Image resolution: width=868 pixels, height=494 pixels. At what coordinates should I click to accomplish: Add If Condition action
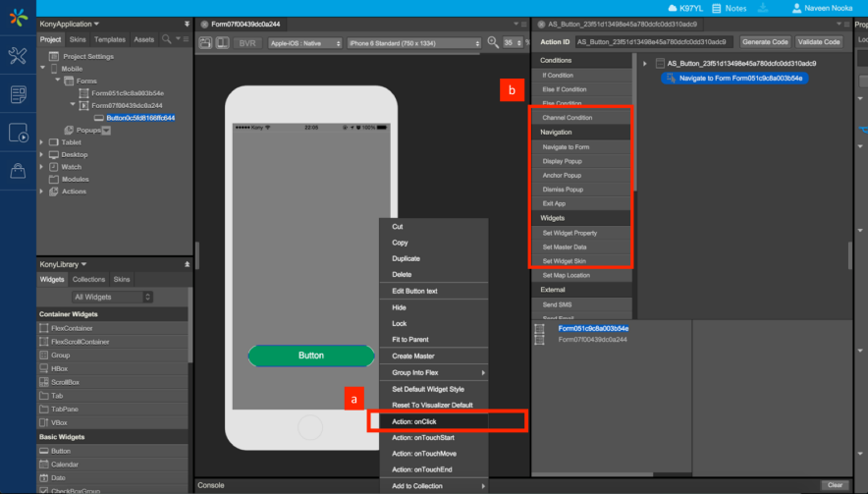pyautogui.click(x=582, y=76)
